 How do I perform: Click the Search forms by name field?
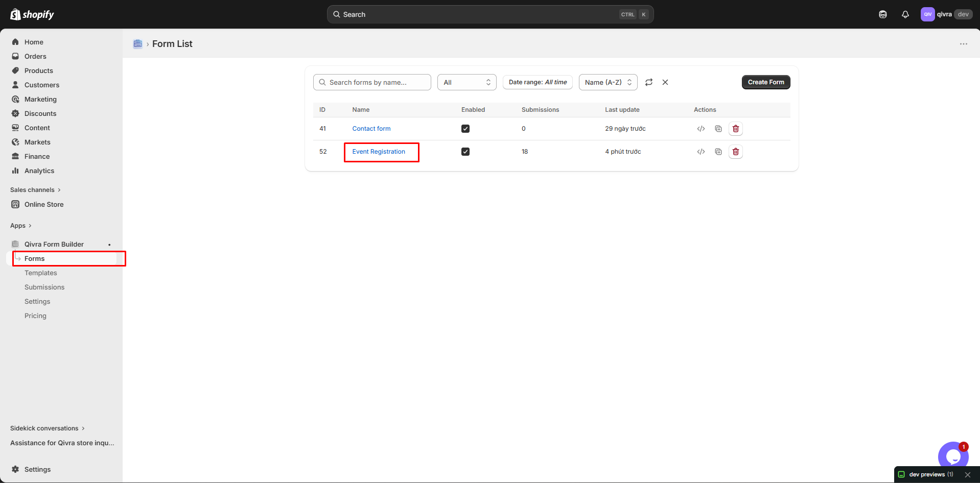[372, 82]
